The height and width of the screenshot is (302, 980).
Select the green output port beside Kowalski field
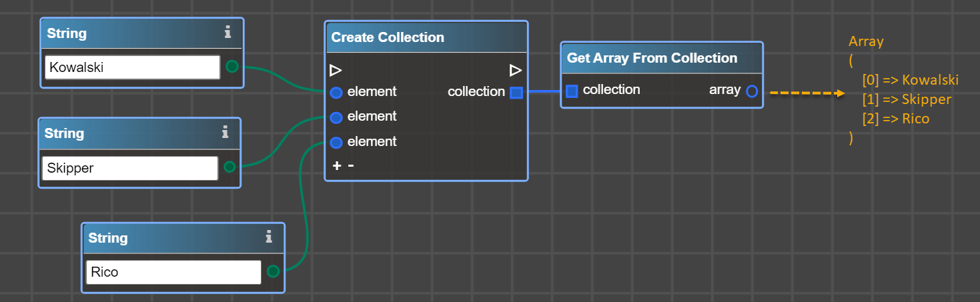tap(232, 67)
